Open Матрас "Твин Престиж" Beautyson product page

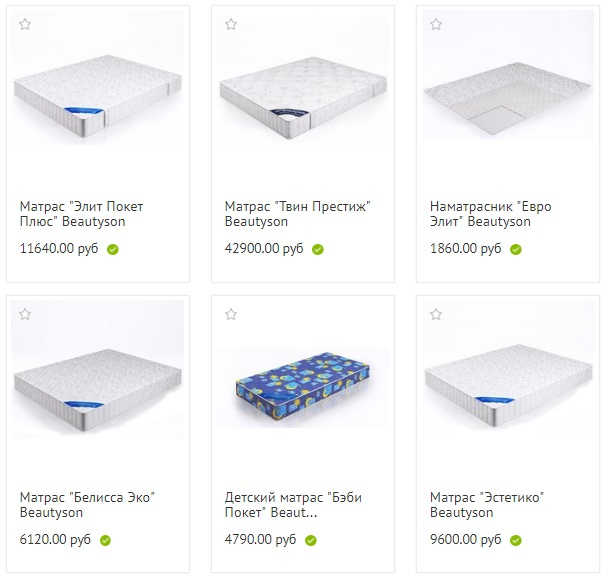coord(297,214)
